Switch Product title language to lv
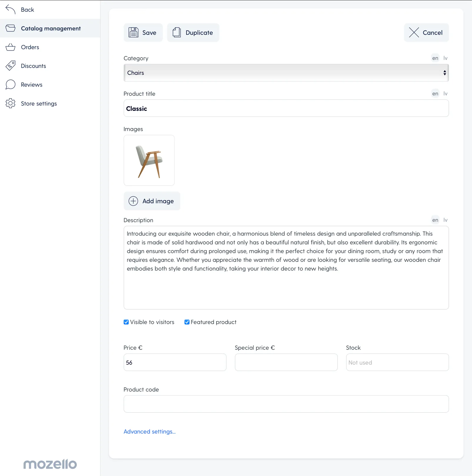 pos(445,93)
